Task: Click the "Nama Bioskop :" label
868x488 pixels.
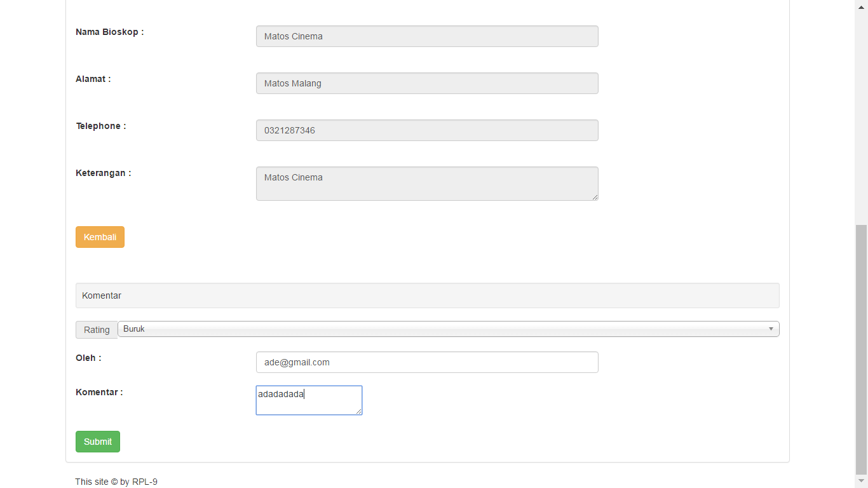Action: pyautogui.click(x=110, y=32)
